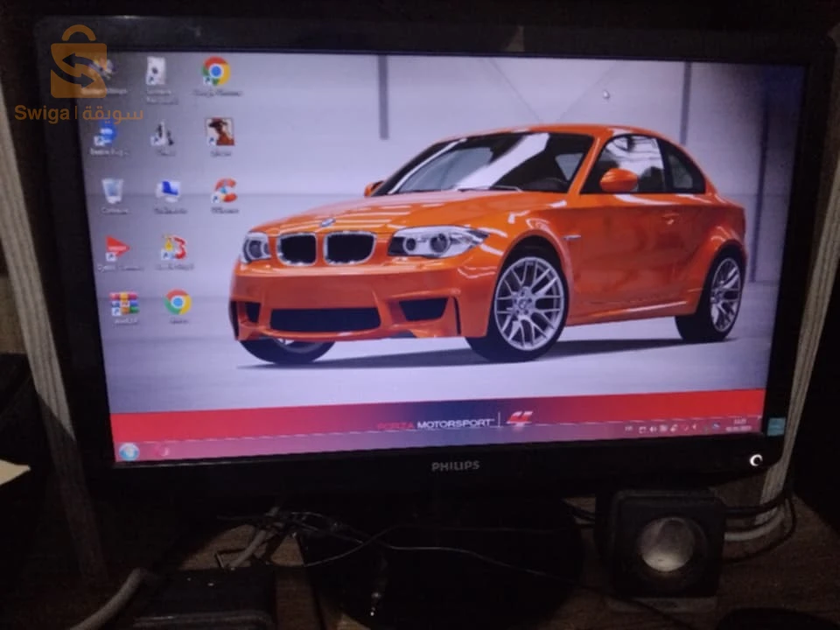Launch the CCleaner shortcut
This screenshot has width=840, height=630.
(225, 191)
